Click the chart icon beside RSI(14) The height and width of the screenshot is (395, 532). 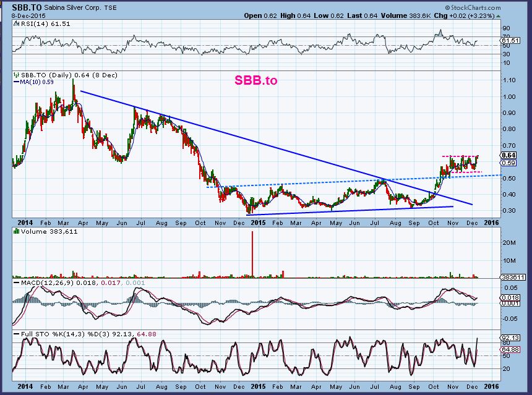coord(15,23)
